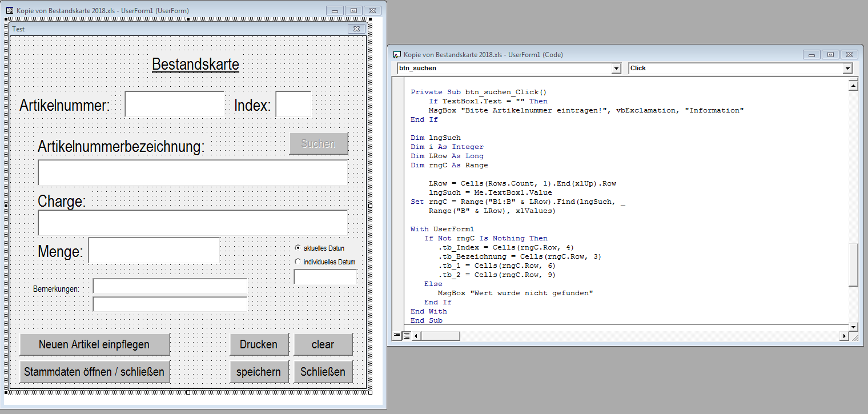Click the code pane scroll-down arrow
Viewport: 868px width, 414px height.
click(x=854, y=327)
